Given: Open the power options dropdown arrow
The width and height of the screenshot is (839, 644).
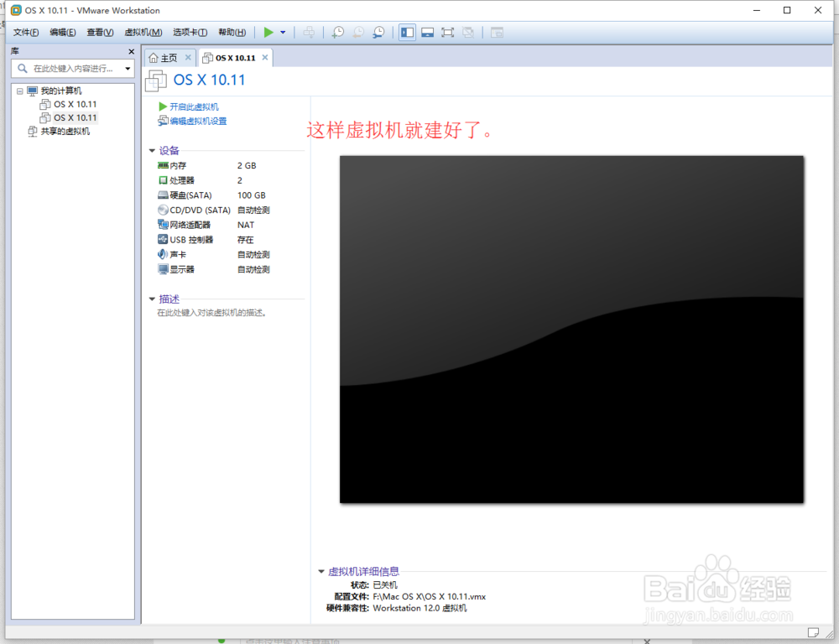Looking at the screenshot, I should (x=283, y=32).
